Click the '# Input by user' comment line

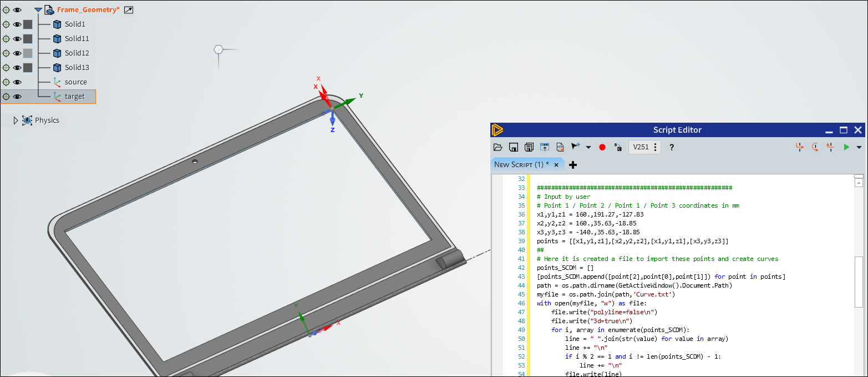pyautogui.click(x=564, y=197)
